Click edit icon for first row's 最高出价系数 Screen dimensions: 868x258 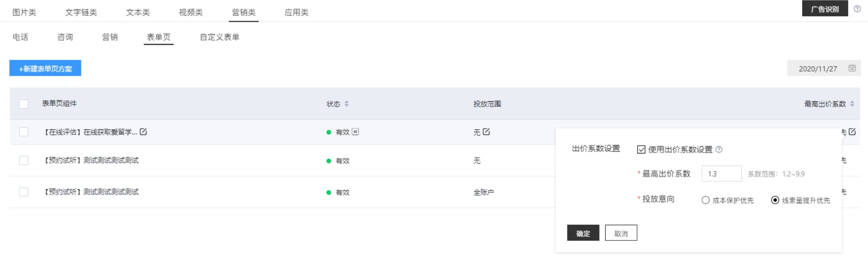[x=852, y=132]
